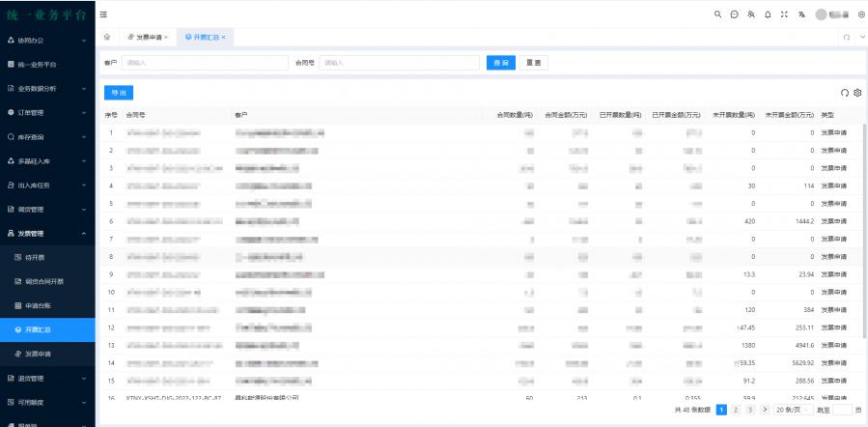868x427 pixels.
Task: Open the header settings gear icon
Action: (x=859, y=14)
